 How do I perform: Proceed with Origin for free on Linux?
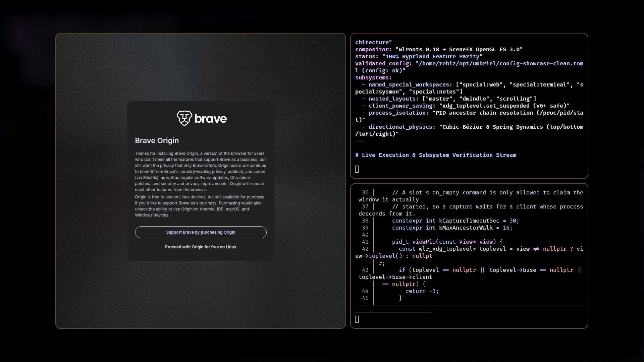click(201, 247)
